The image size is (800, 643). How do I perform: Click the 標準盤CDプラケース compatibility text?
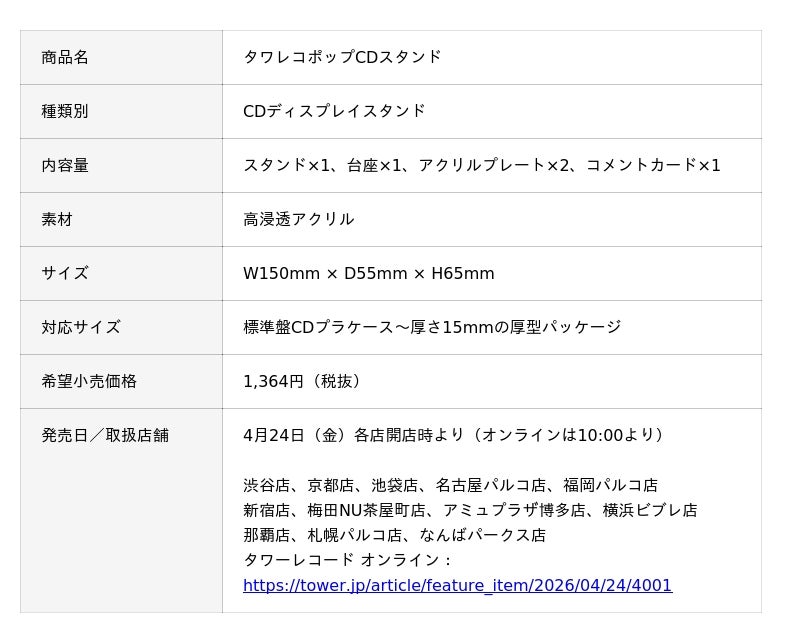[x=431, y=327]
